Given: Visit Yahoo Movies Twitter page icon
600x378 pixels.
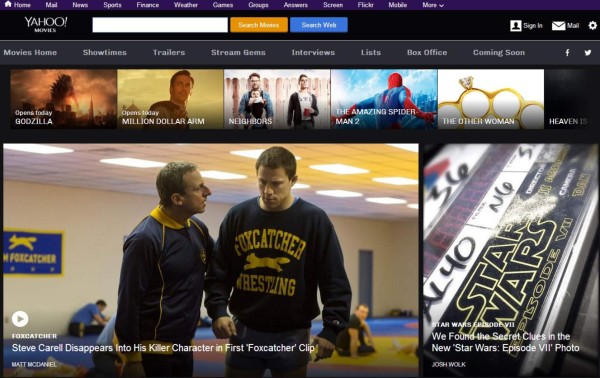Looking at the screenshot, I should point(588,52).
